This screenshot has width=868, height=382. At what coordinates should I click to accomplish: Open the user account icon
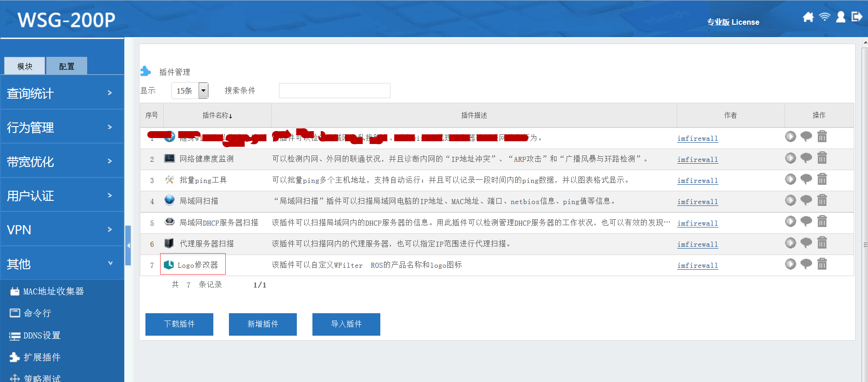840,17
